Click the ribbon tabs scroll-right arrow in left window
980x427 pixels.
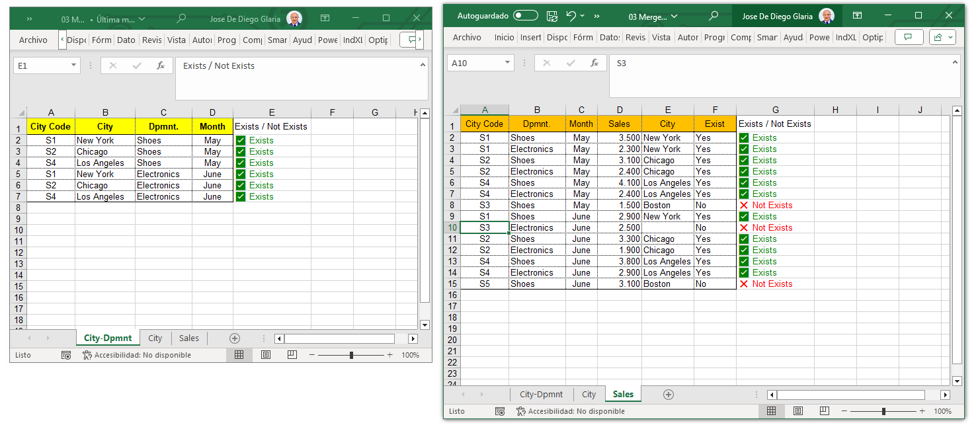(421, 40)
